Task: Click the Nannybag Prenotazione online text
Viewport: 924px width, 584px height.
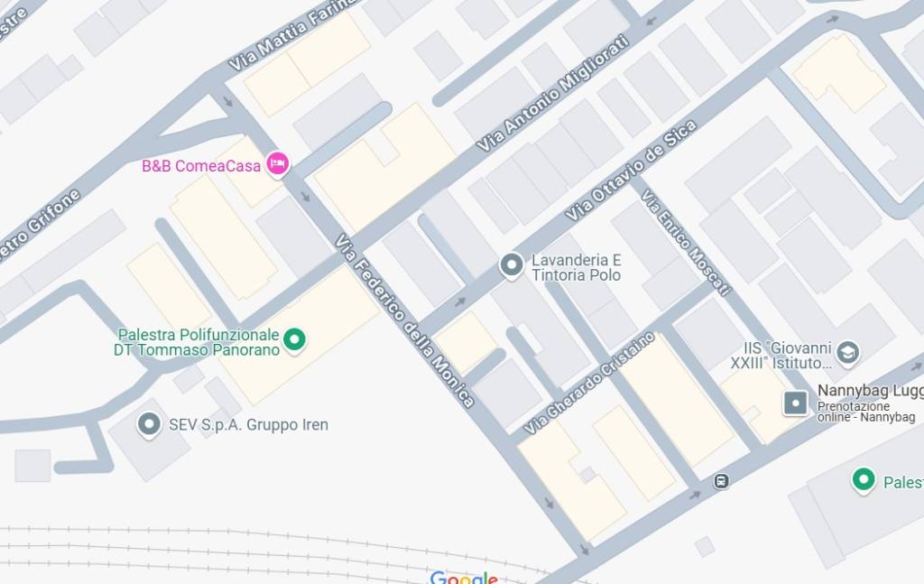Action: [x=866, y=412]
